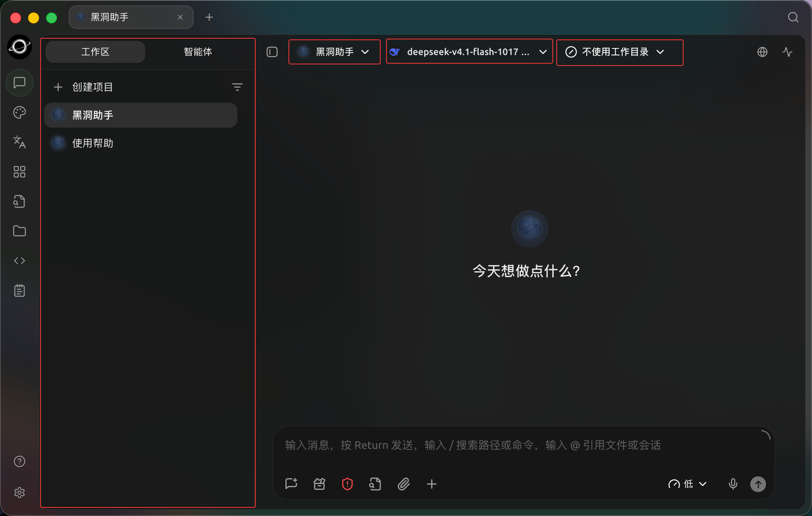This screenshot has height=516, width=812.
Task: Open the chat assistant sidebar icon
Action: coord(20,83)
